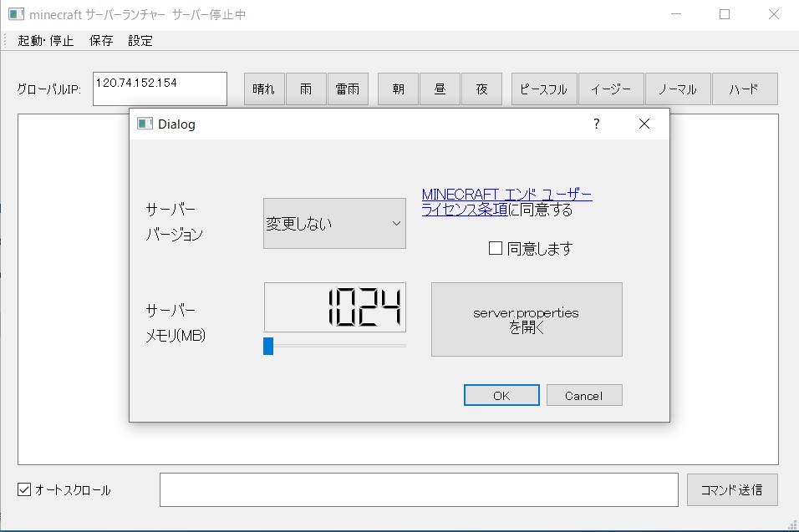Click the command input text field
Screen dimensions: 799x532
coord(419,490)
